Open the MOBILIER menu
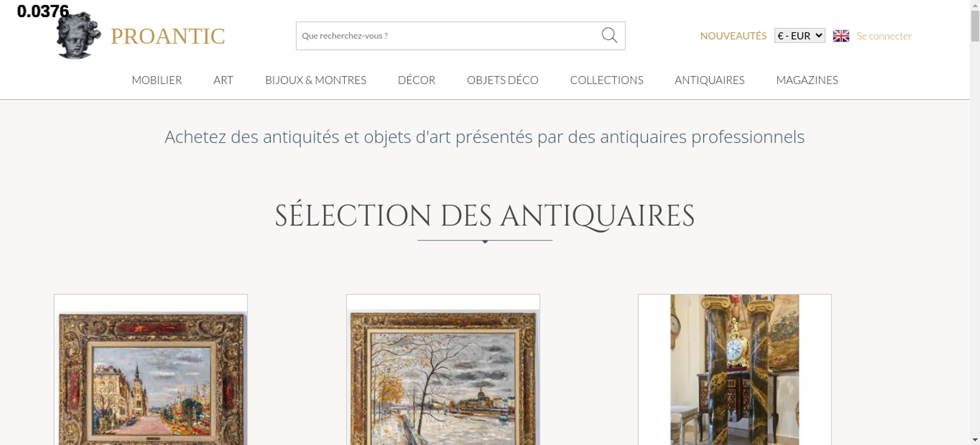This screenshot has height=445, width=980. (157, 80)
